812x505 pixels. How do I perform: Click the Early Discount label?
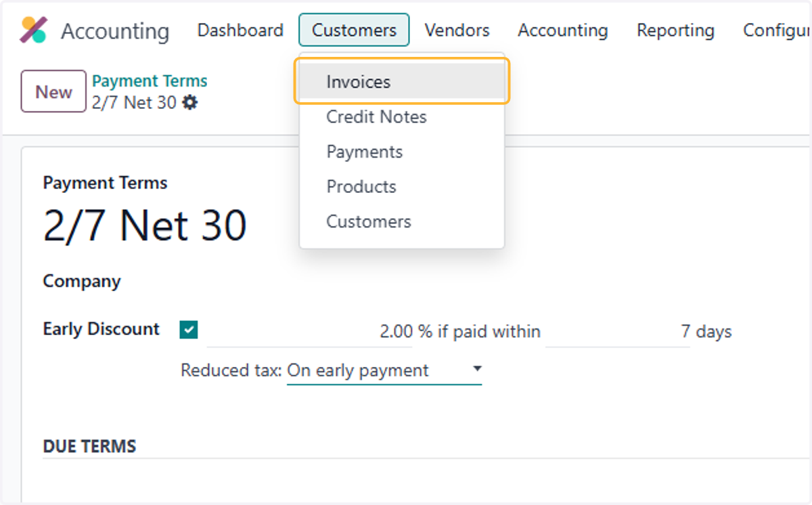(x=101, y=329)
